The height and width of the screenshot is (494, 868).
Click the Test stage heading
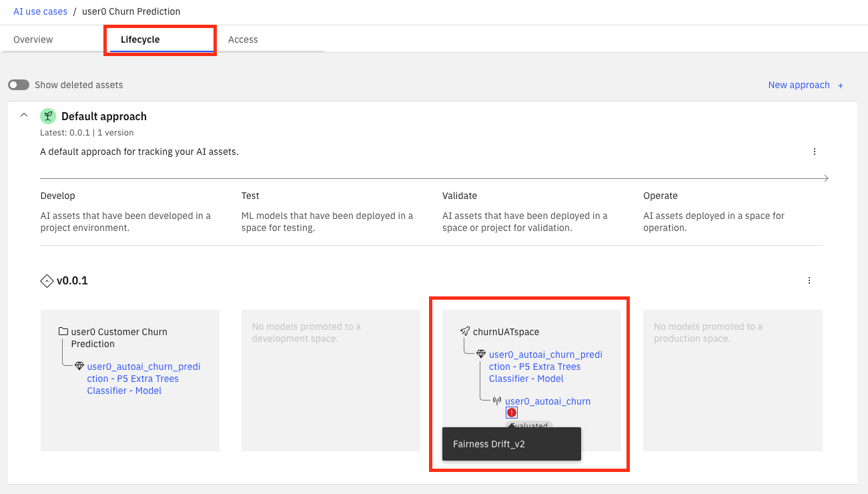click(x=250, y=196)
